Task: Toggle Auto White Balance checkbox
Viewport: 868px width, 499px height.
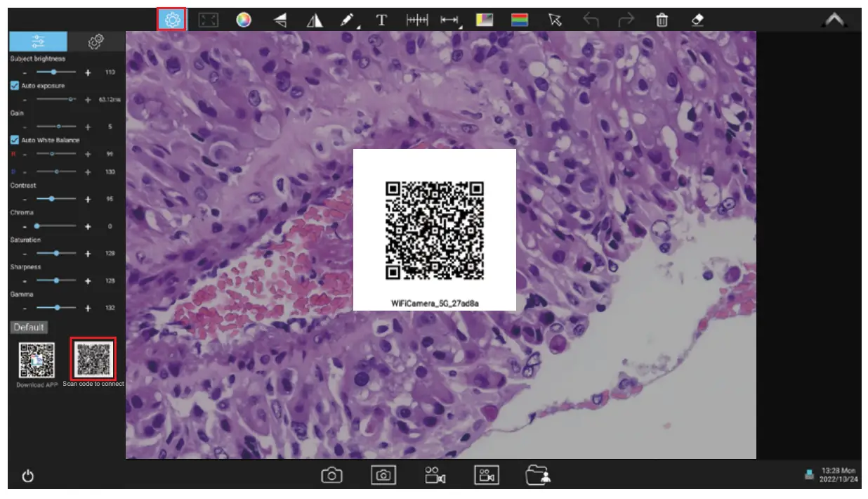Action: (14, 140)
